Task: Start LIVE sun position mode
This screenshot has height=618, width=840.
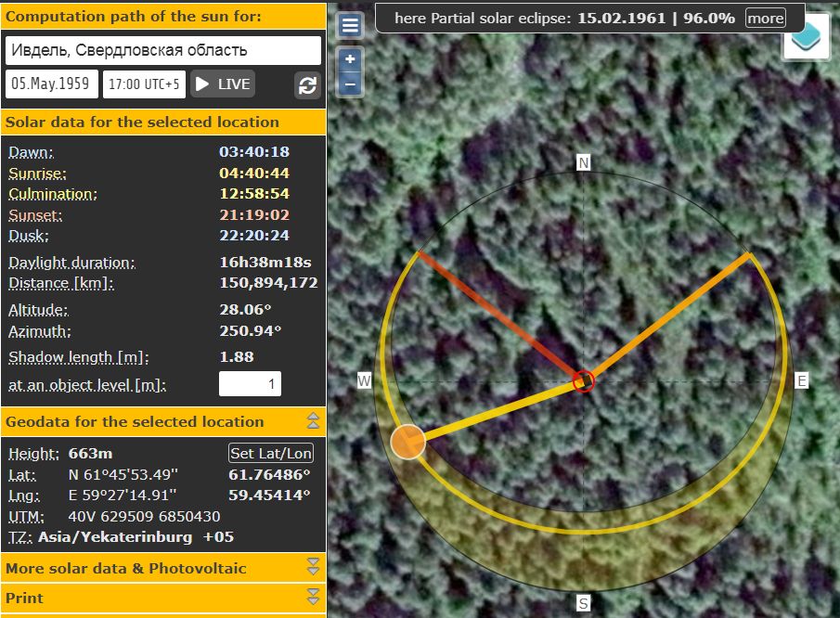Action: tap(223, 84)
